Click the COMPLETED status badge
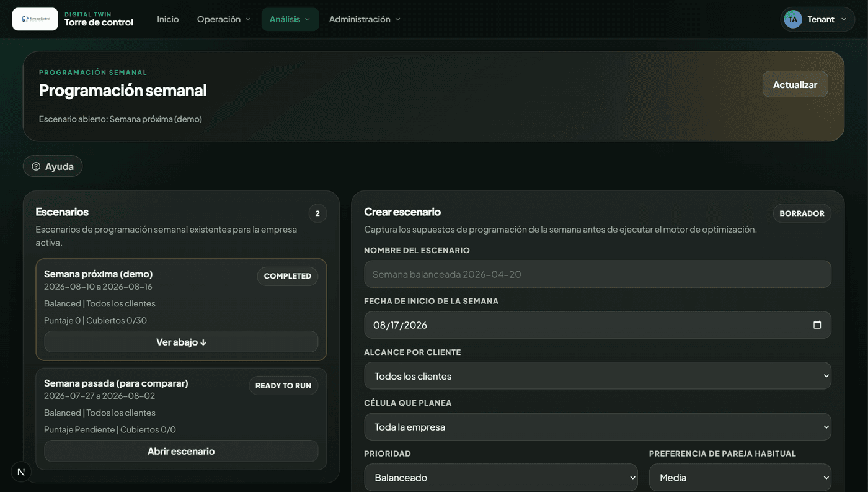The height and width of the screenshot is (492, 868). point(288,276)
